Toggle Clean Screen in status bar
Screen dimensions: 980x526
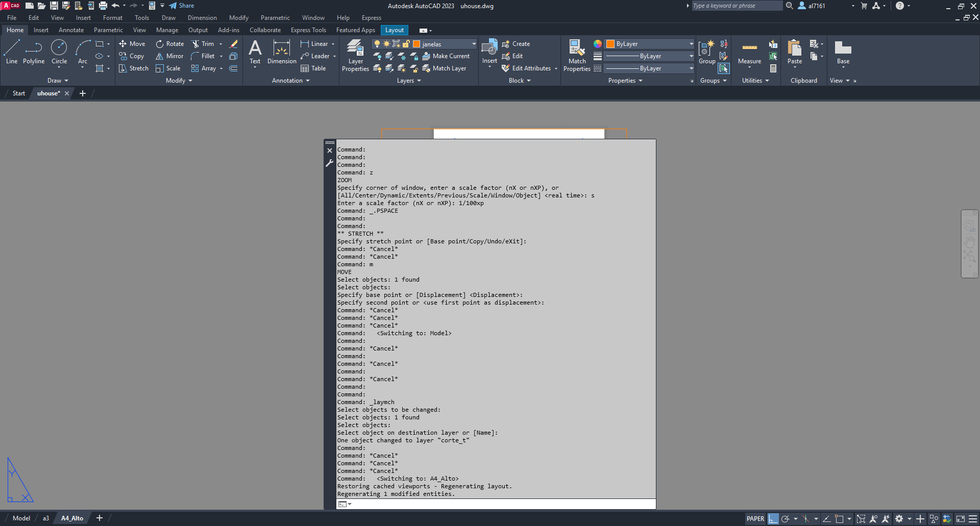tap(960, 519)
